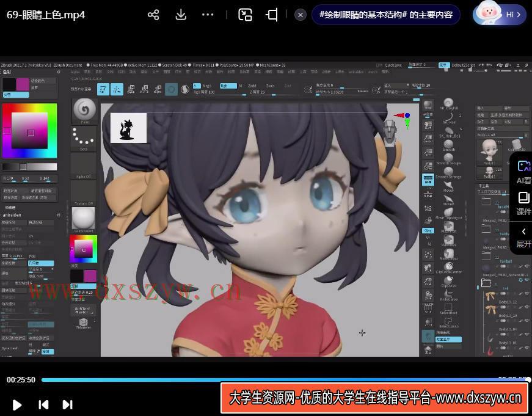Select the SelectRect brush

448,308
